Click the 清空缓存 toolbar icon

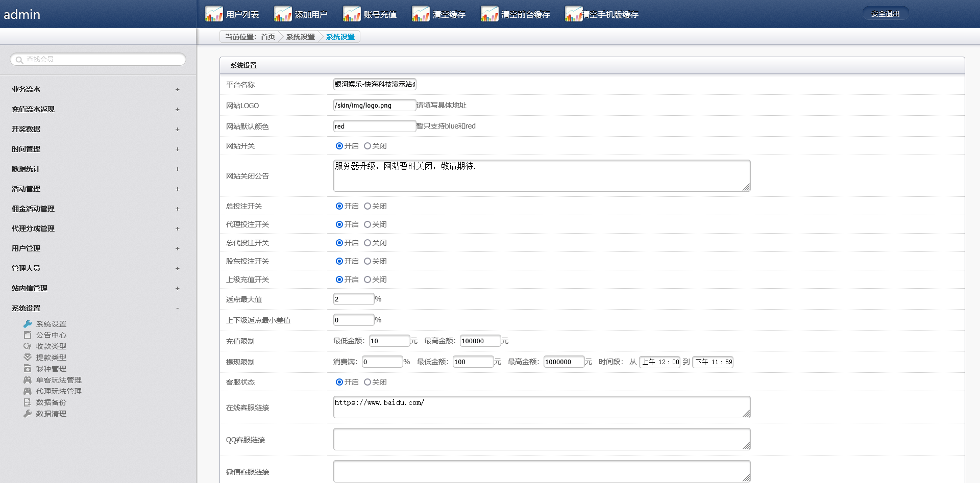click(x=420, y=14)
